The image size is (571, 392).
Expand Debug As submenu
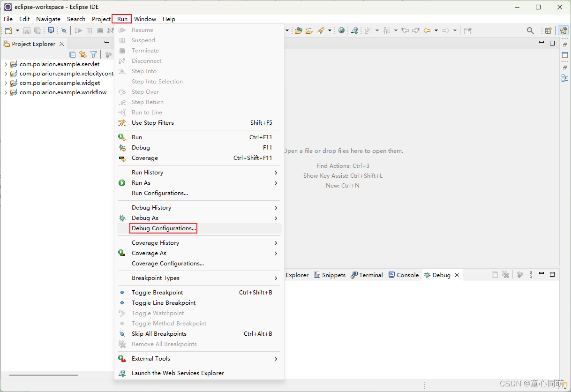pyautogui.click(x=199, y=218)
